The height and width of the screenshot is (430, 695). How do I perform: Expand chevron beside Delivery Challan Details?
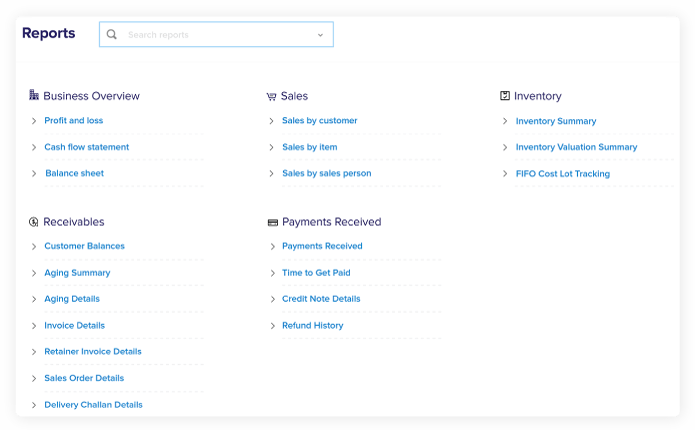34,405
